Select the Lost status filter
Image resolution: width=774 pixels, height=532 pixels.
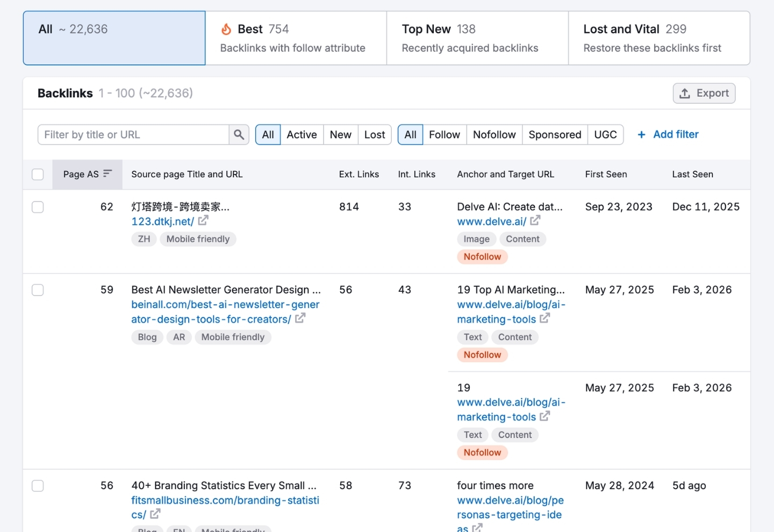pos(375,135)
